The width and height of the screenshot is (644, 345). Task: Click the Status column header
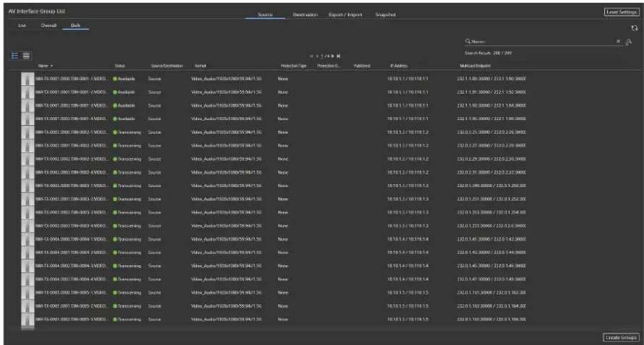pos(120,66)
